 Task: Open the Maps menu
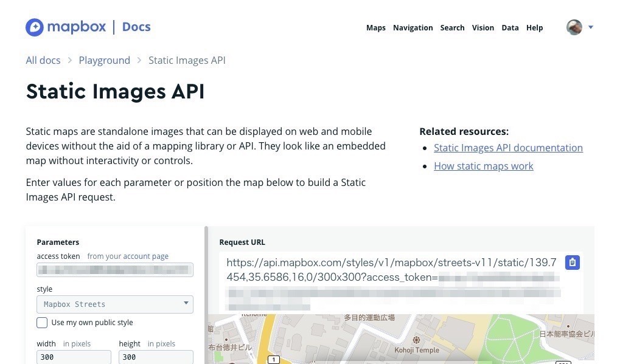[375, 27]
